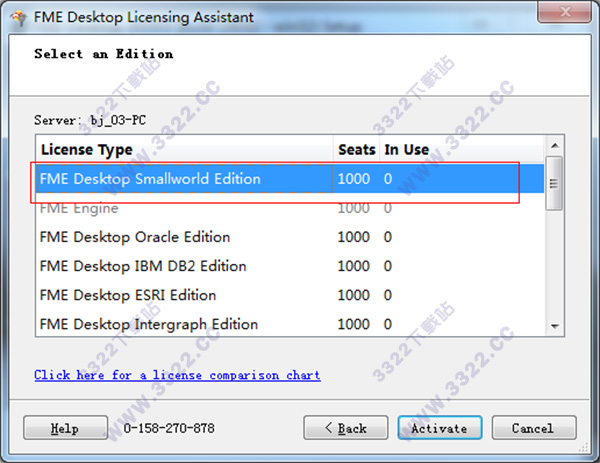Select the FME Engine row

[x=290, y=208]
